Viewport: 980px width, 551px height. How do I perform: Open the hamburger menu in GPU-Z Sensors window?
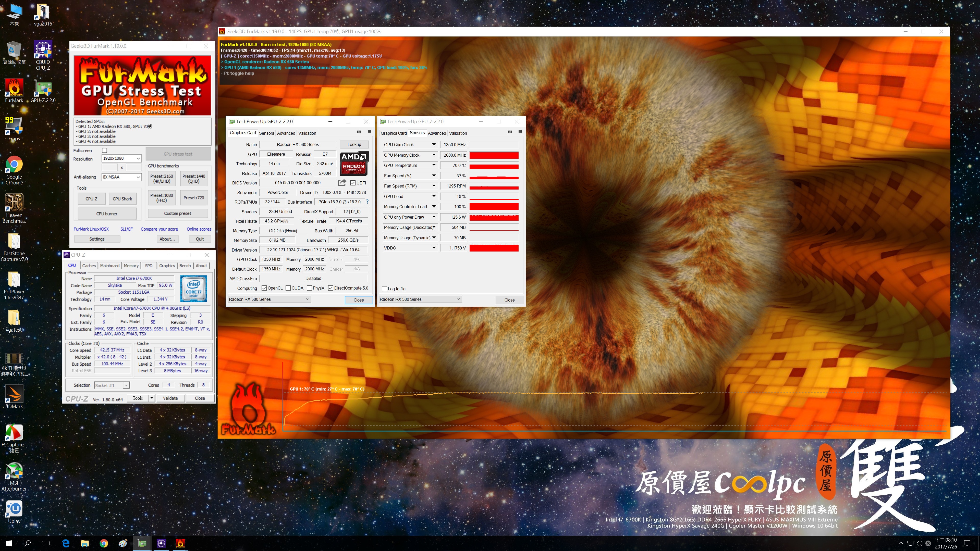point(520,132)
